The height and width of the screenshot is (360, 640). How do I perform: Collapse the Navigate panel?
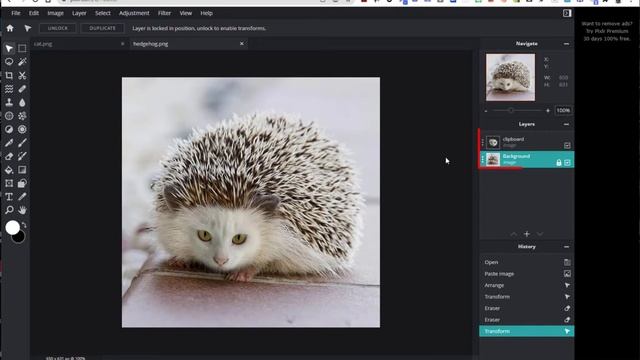click(566, 44)
